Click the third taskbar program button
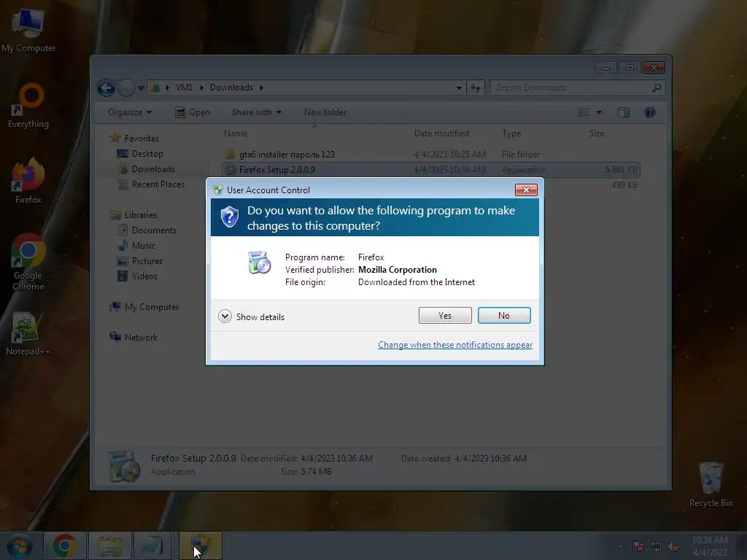 (152, 545)
